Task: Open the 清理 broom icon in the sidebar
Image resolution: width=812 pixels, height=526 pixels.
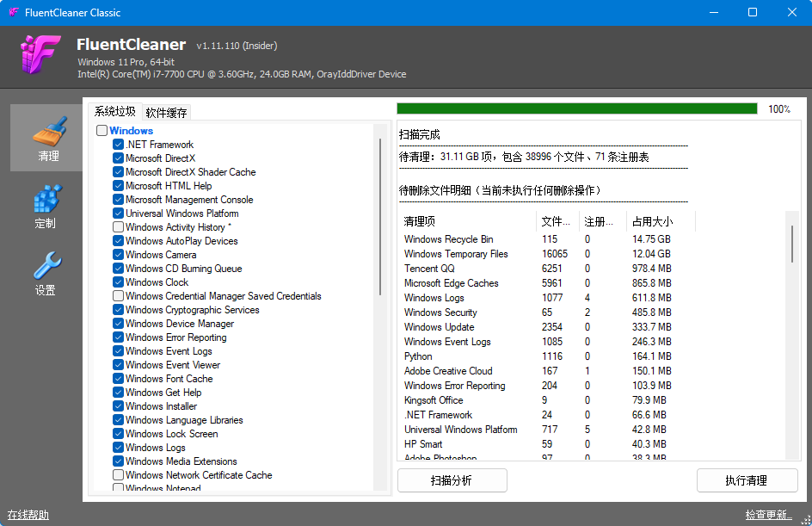Action: 49,133
